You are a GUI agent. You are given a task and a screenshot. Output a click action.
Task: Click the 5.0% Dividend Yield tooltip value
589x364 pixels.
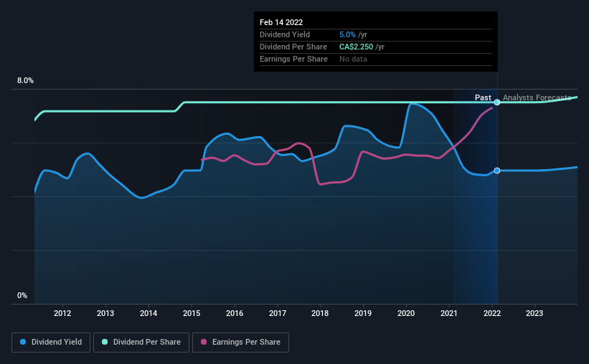click(x=347, y=34)
